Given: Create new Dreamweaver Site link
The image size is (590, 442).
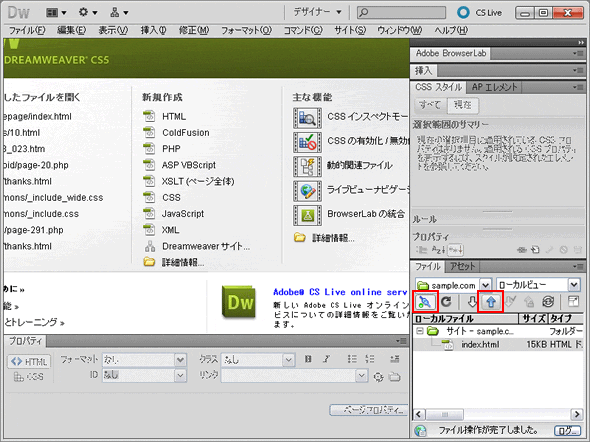Looking at the screenshot, I should 206,246.
